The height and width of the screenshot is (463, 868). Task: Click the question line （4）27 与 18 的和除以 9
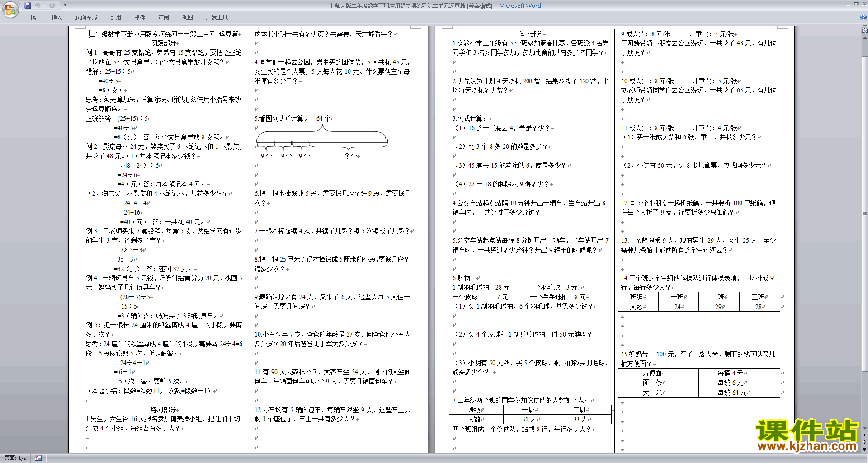pyautogui.click(x=500, y=184)
